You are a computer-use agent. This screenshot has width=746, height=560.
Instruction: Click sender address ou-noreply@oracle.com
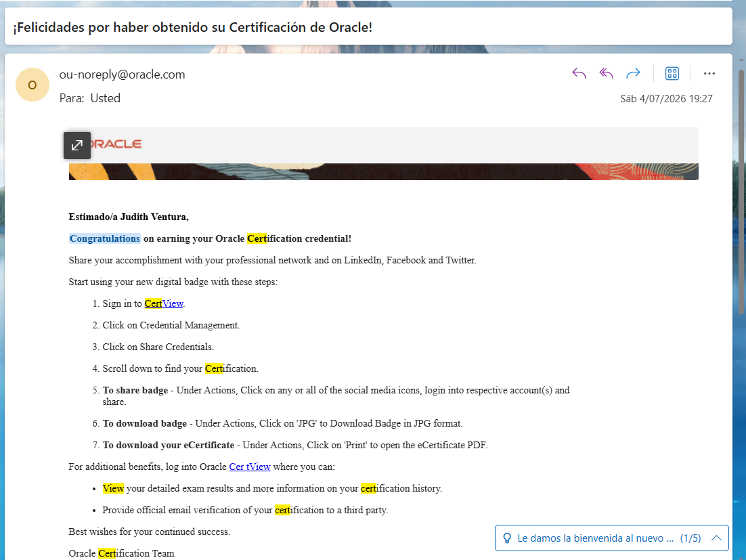click(123, 74)
